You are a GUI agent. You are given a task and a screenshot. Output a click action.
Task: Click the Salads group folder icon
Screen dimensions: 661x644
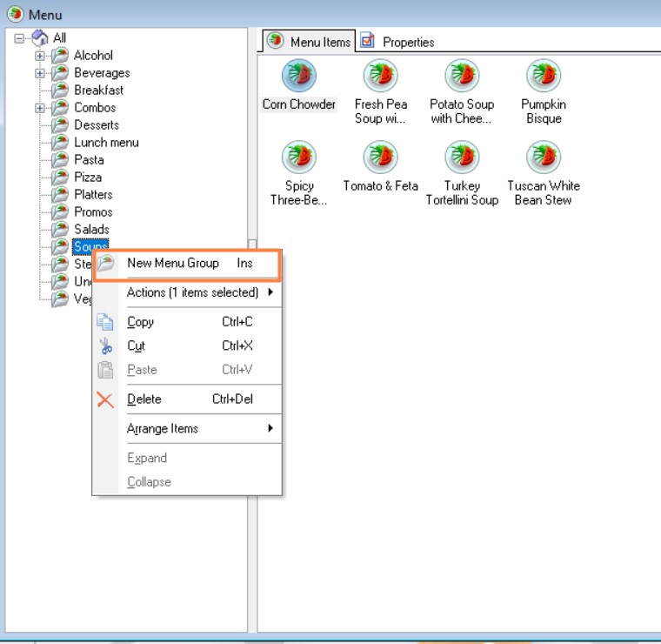(60, 229)
